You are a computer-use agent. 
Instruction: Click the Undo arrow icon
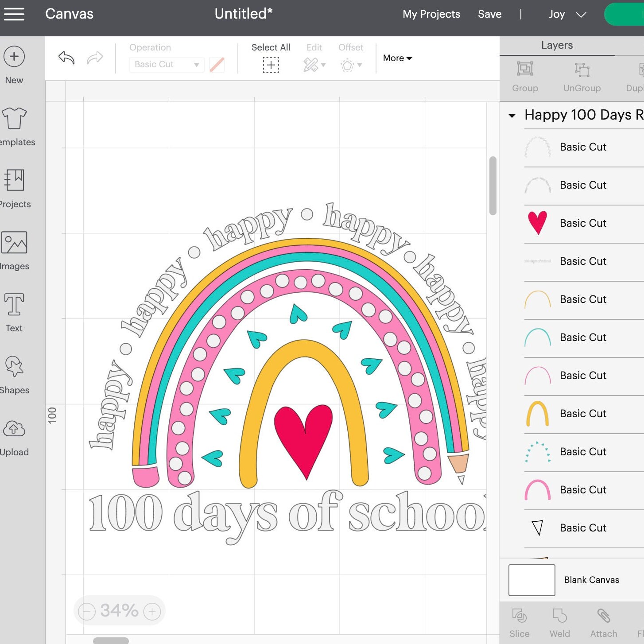pos(66,58)
